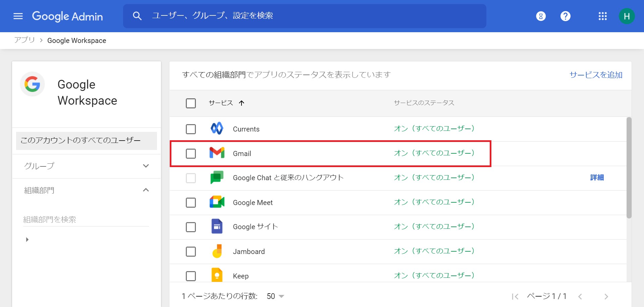Tick the select-all services checkbox
644x307 pixels.
click(x=191, y=103)
